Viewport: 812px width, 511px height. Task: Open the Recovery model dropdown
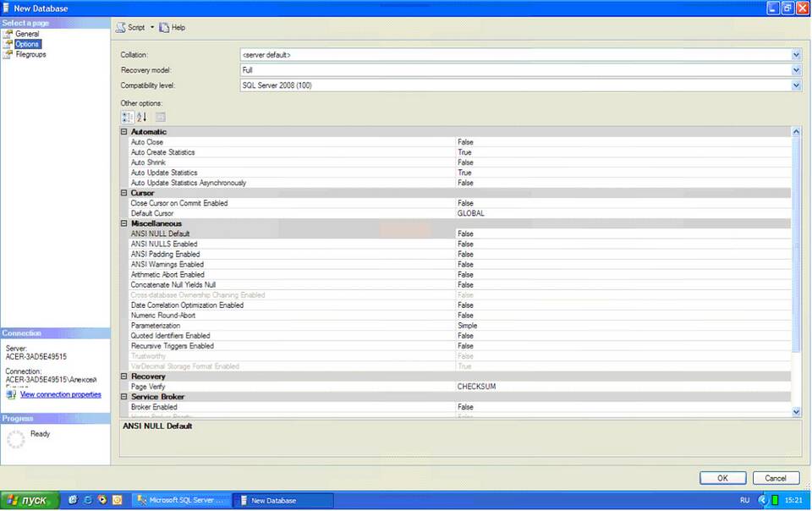click(x=796, y=70)
